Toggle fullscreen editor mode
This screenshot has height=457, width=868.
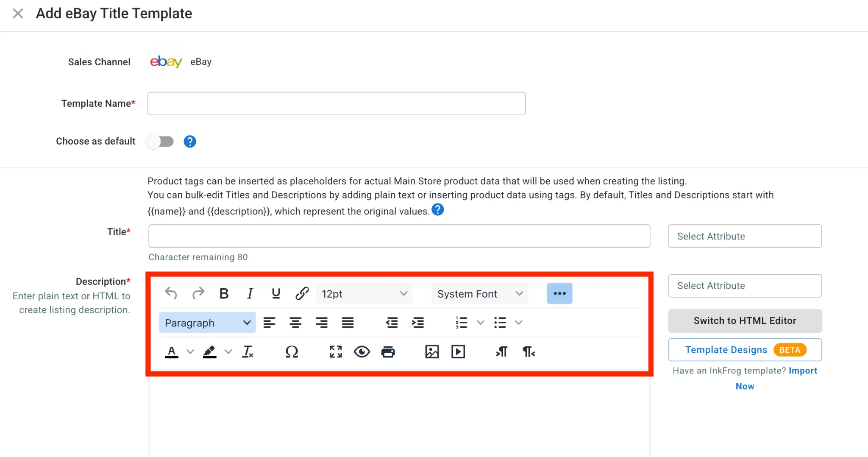coord(336,352)
